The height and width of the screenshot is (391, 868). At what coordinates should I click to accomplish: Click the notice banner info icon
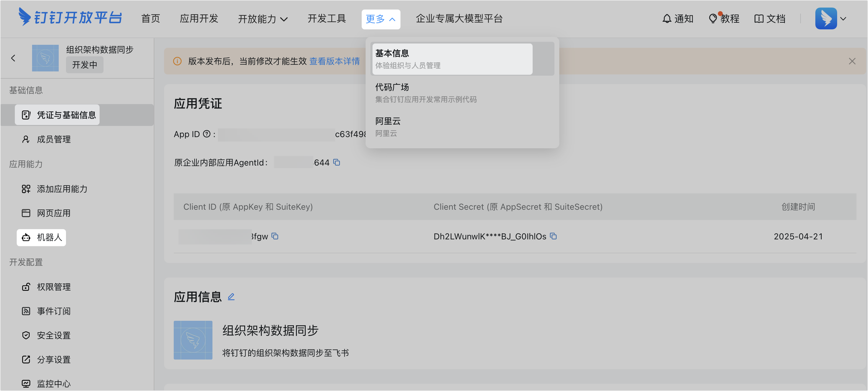[x=177, y=61]
